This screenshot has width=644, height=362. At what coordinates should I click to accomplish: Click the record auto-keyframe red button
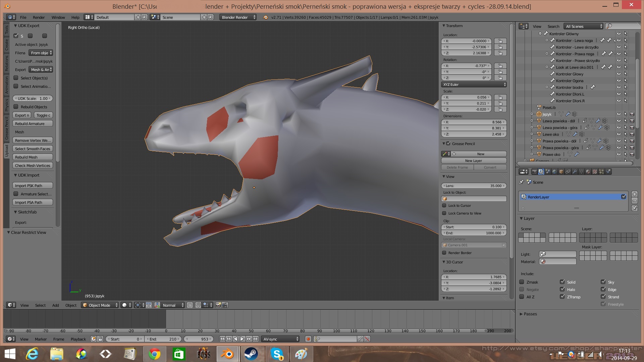point(308,339)
